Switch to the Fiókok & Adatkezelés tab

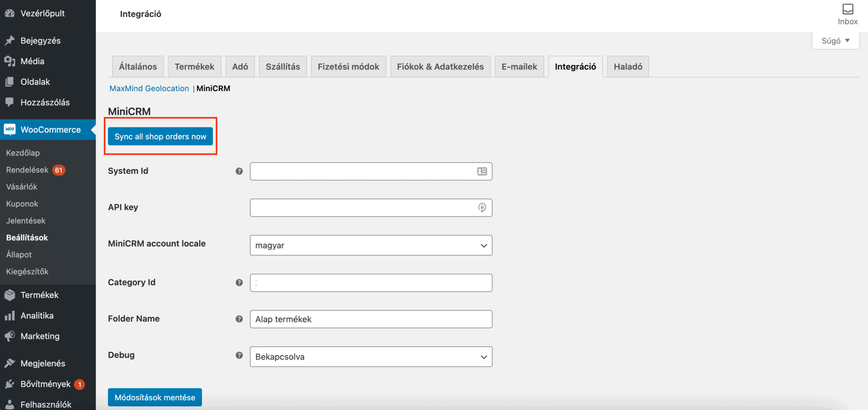click(440, 67)
